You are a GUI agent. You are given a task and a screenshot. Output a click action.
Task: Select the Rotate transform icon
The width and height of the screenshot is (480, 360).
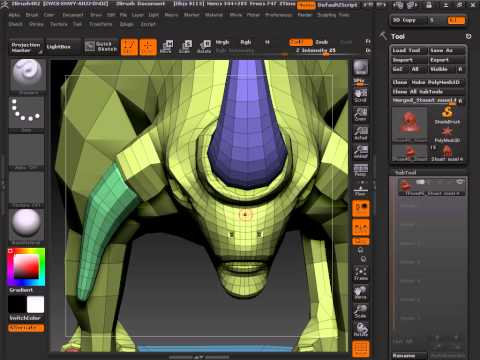204,47
